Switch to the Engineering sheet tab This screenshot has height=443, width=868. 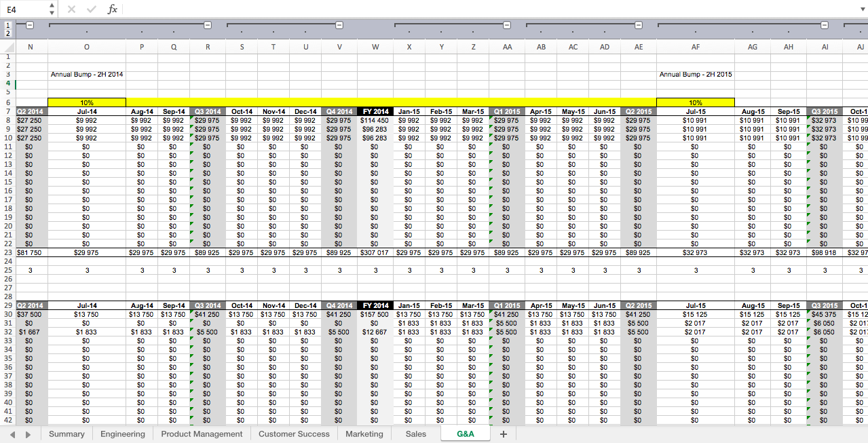(x=123, y=434)
